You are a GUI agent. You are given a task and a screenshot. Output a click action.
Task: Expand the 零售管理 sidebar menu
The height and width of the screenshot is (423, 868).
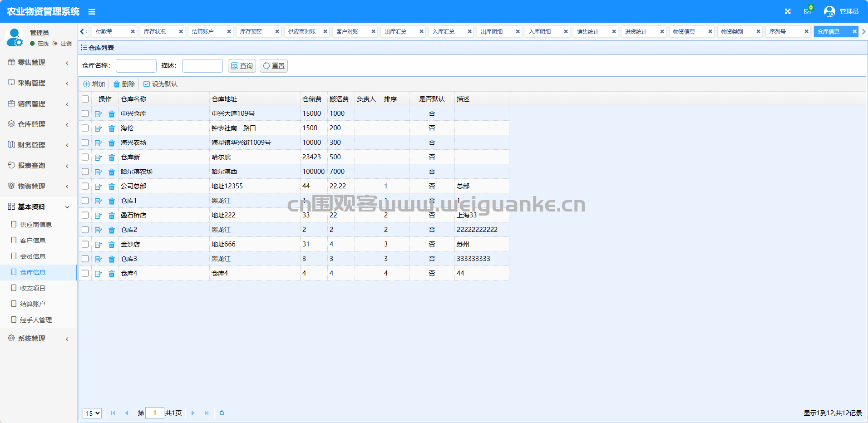pyautogui.click(x=39, y=63)
